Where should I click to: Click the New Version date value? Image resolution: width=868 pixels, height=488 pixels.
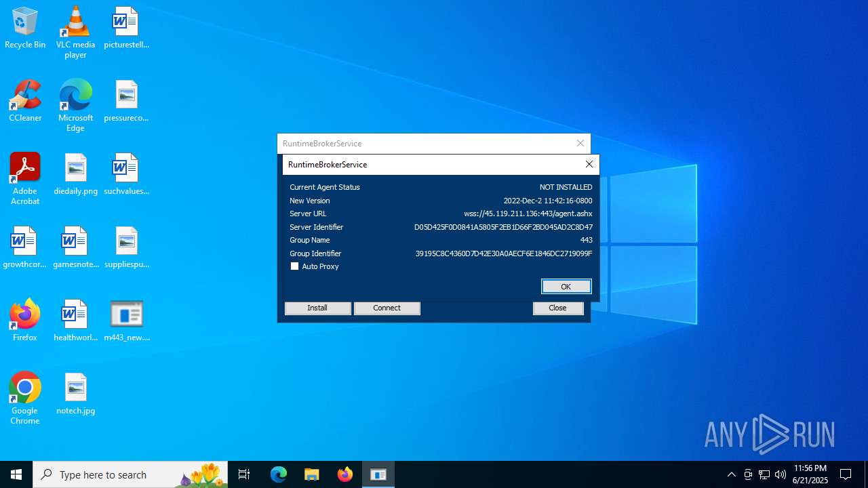pyautogui.click(x=547, y=201)
